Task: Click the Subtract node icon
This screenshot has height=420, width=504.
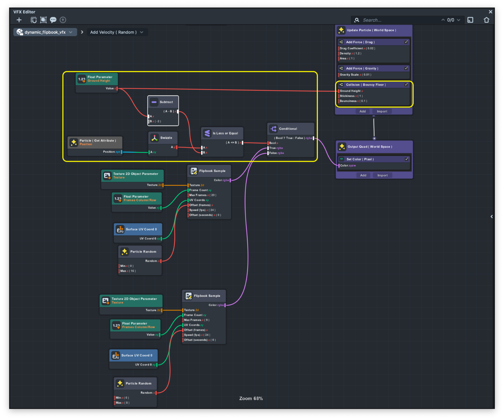Action: tap(154, 102)
